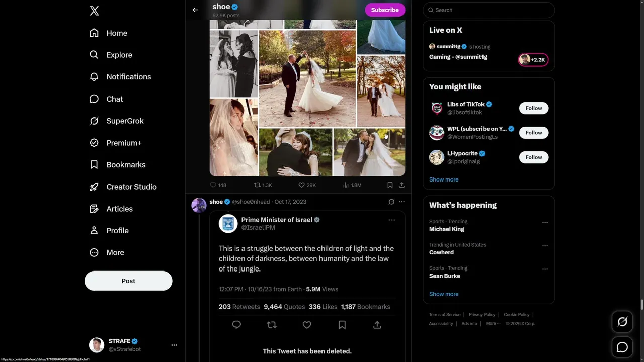Viewport: 644px width, 362px height.
Task: Open options dots for the Sean Burke trend
Action: coord(545,269)
